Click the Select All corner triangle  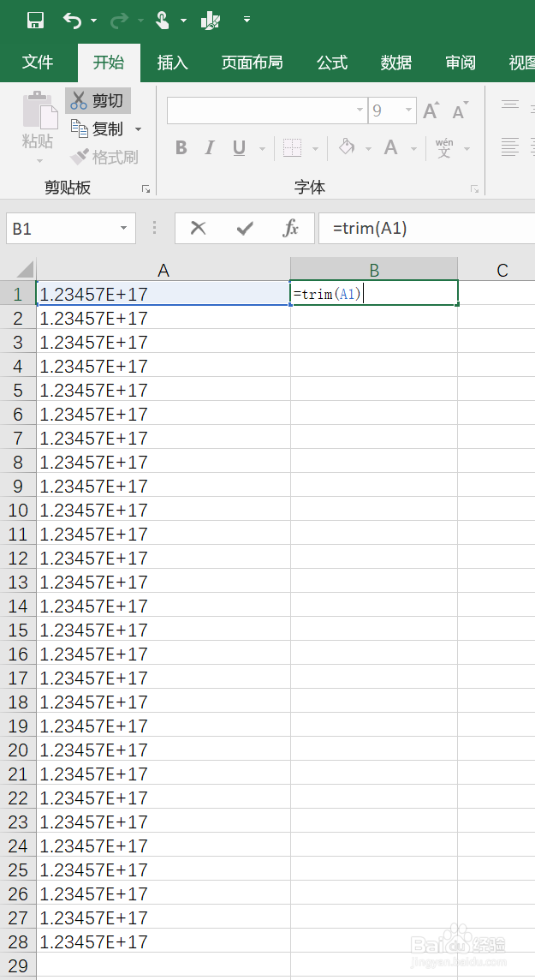24,269
